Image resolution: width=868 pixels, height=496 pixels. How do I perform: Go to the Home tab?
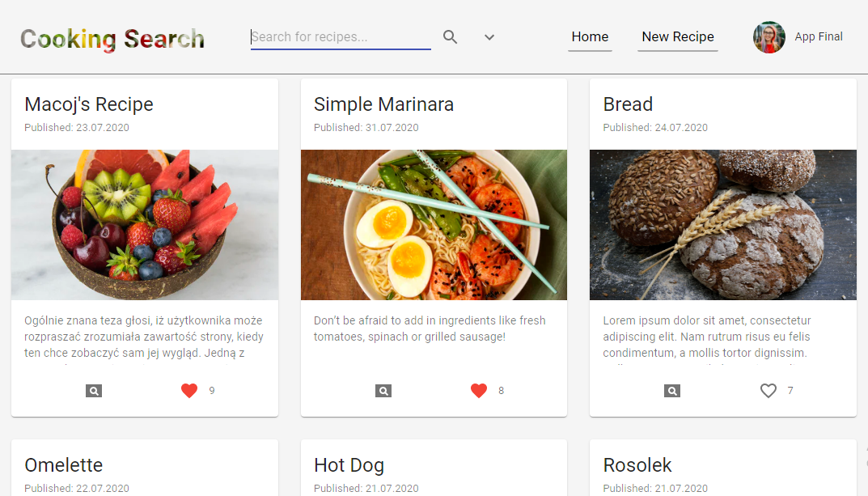coord(590,37)
